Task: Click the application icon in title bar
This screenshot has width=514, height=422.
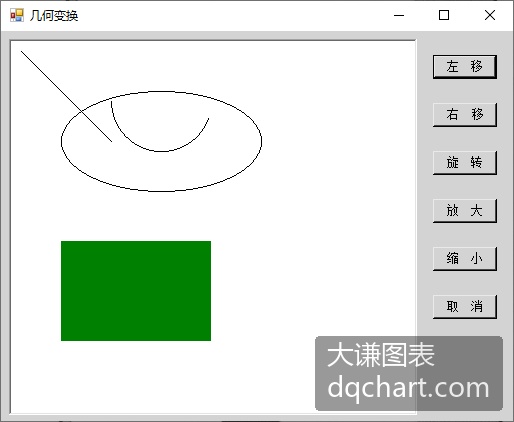Action: pyautogui.click(x=17, y=15)
